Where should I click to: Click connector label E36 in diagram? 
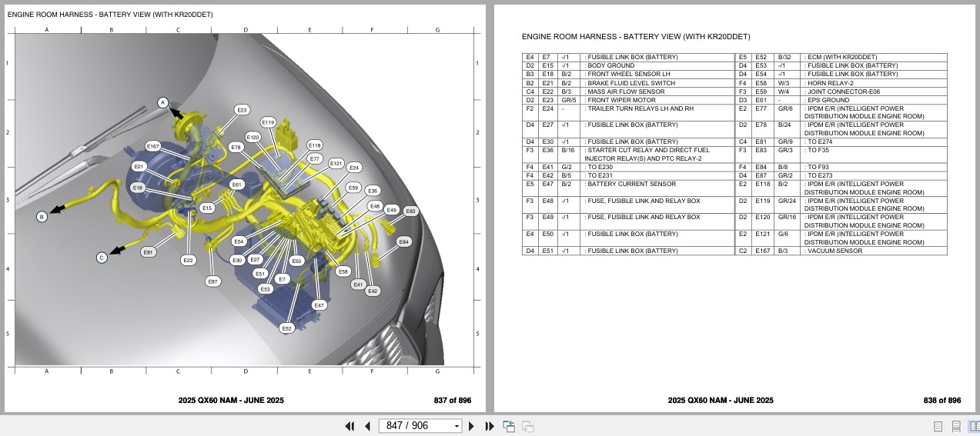373,191
